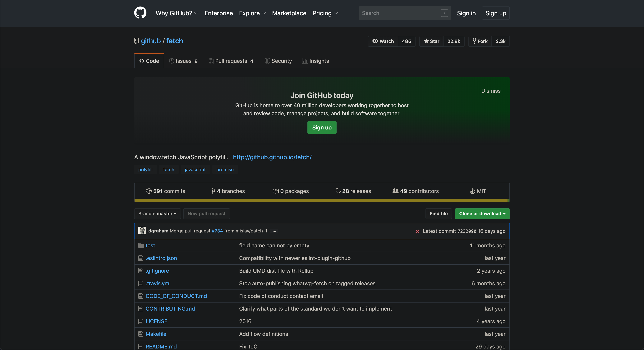The image size is (644, 350).
Task: Watch the repository with the eye button
Action: (x=383, y=41)
